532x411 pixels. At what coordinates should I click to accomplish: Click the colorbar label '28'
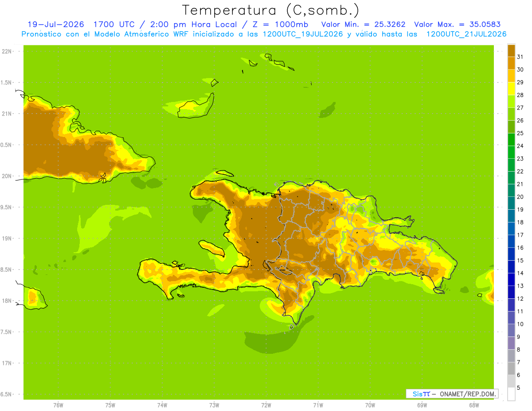click(x=520, y=95)
